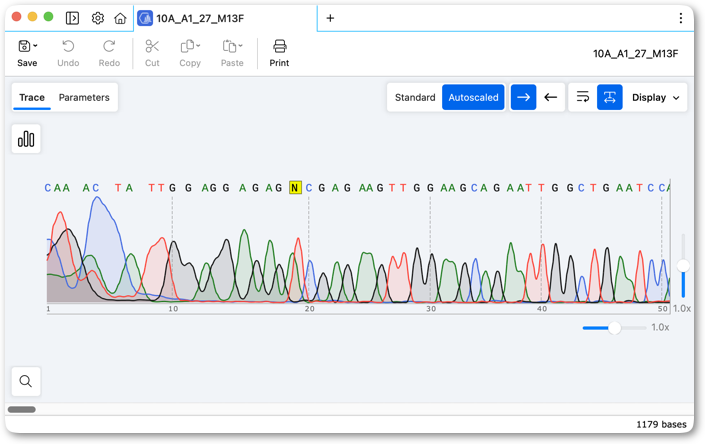Switch to Parameters tab

click(x=84, y=98)
